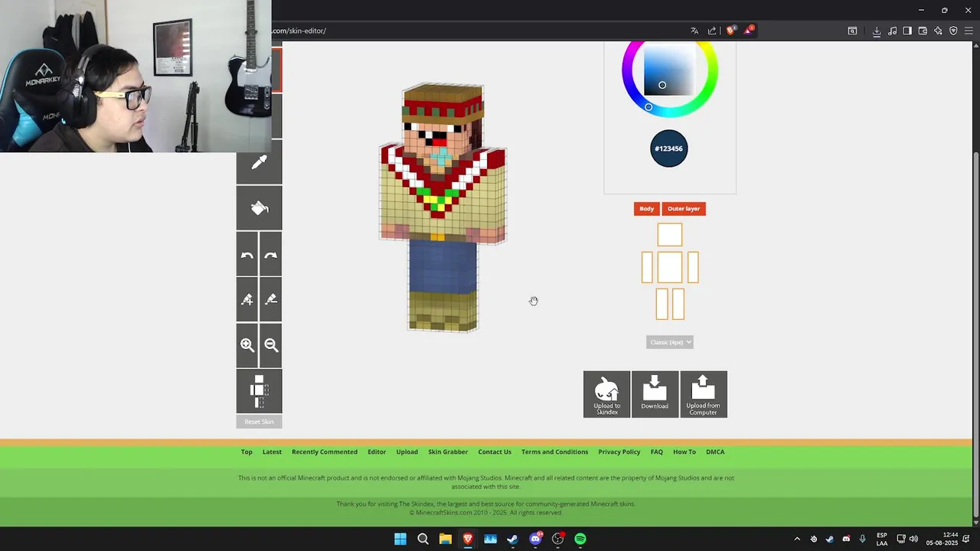Switch to the Outer layer tab

[684, 208]
